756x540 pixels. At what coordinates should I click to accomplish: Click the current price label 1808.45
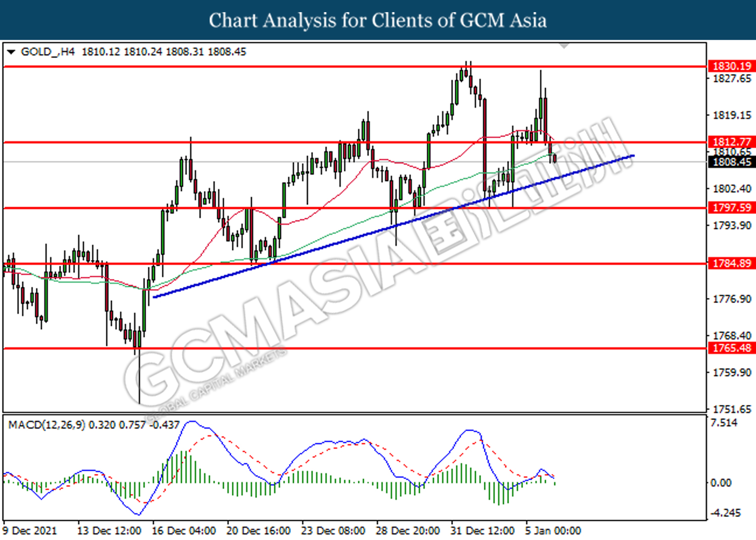point(732,162)
